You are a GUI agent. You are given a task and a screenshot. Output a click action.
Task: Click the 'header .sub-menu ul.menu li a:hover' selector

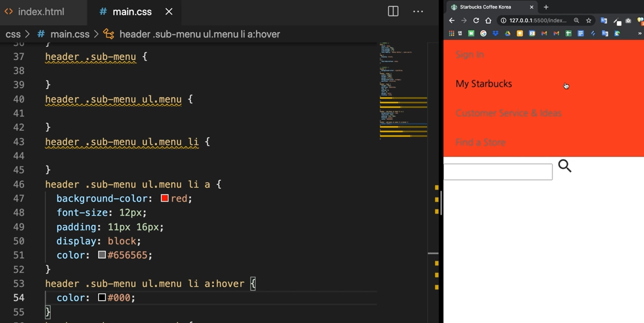[145, 284]
